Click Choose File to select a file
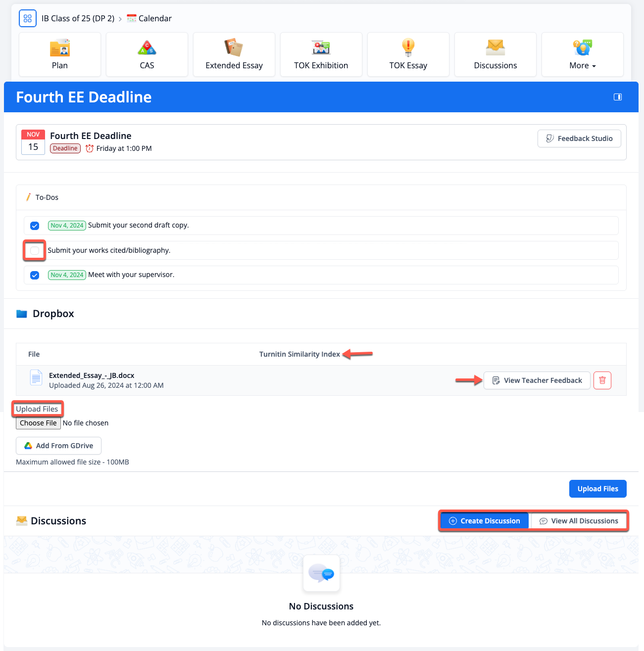The width and height of the screenshot is (644, 651). pos(38,423)
